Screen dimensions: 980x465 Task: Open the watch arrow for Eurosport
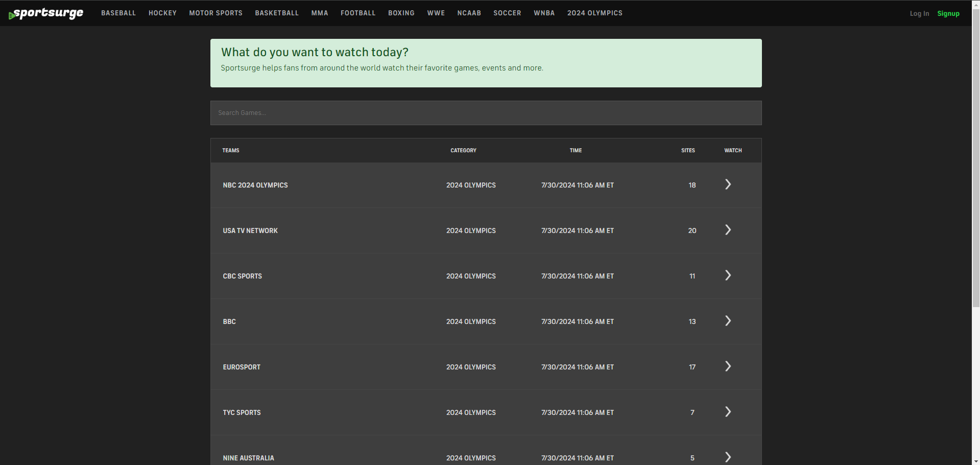point(728,366)
